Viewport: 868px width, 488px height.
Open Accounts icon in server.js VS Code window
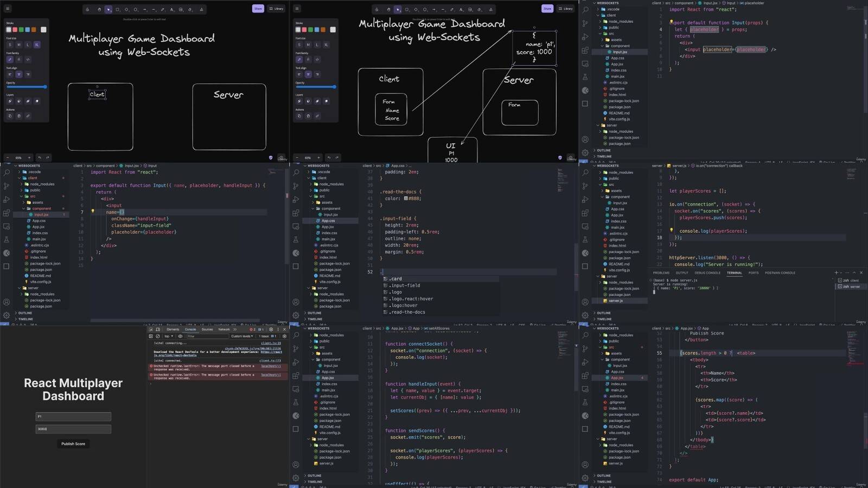point(585,302)
